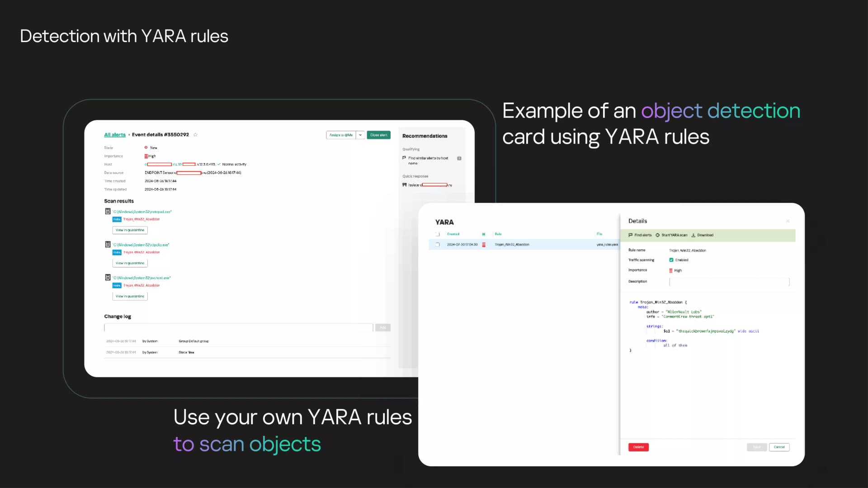Click Find alerts in the Details toolbar
The image size is (868, 488).
640,235
